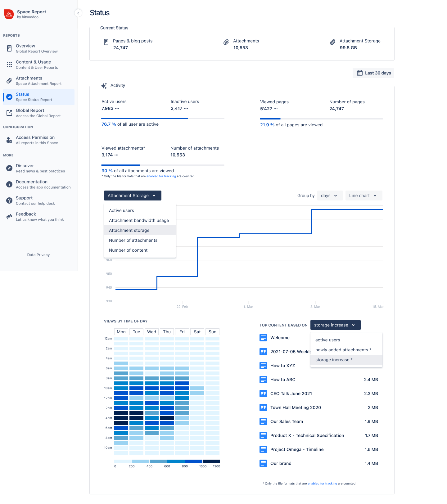Click the Access Permission user icon

click(9, 140)
